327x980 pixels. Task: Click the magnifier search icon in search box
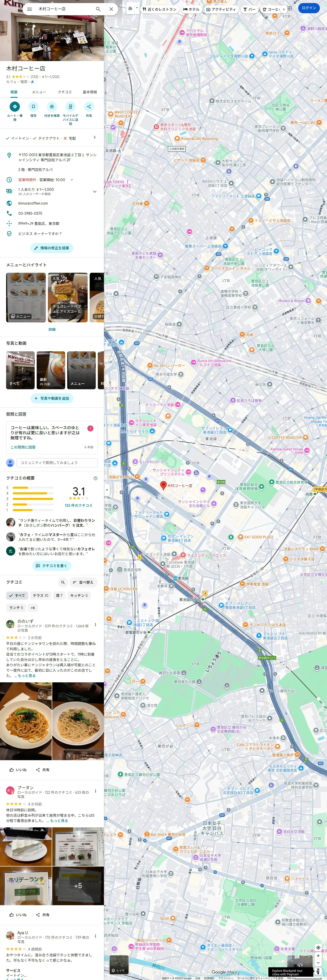point(98,9)
